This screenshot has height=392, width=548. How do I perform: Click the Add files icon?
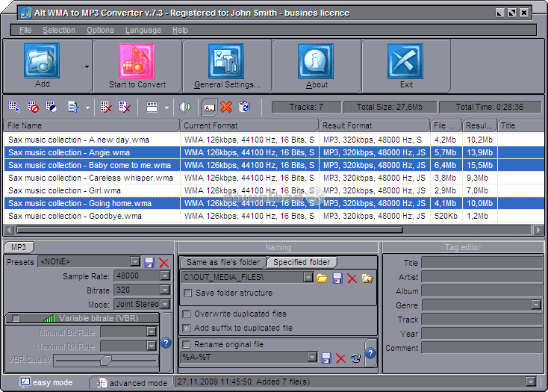point(42,60)
